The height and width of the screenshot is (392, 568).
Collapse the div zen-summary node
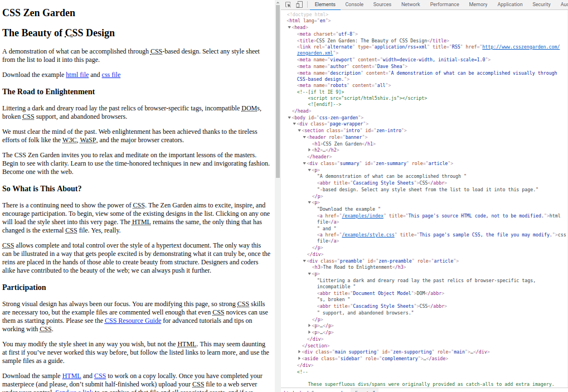point(305,163)
